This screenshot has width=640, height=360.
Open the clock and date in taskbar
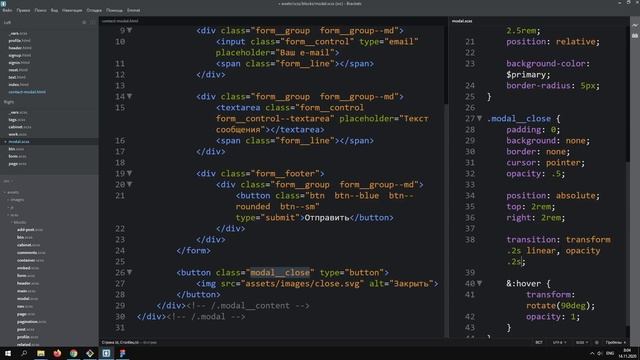(628, 353)
